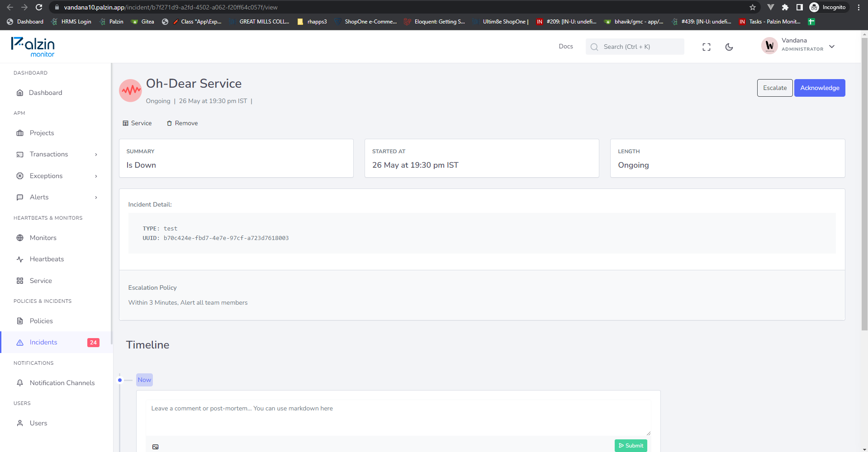Bookmark this page with the star icon
868x452 pixels.
753,7
